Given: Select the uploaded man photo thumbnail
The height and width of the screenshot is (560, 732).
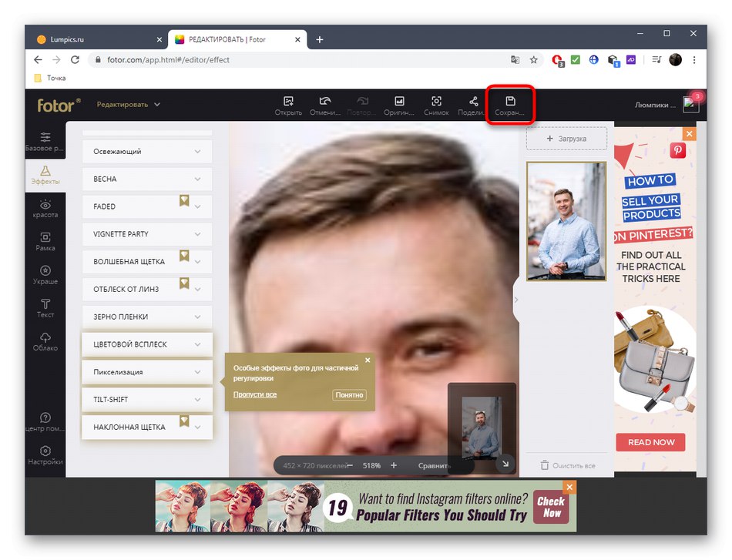Looking at the screenshot, I should 566,221.
